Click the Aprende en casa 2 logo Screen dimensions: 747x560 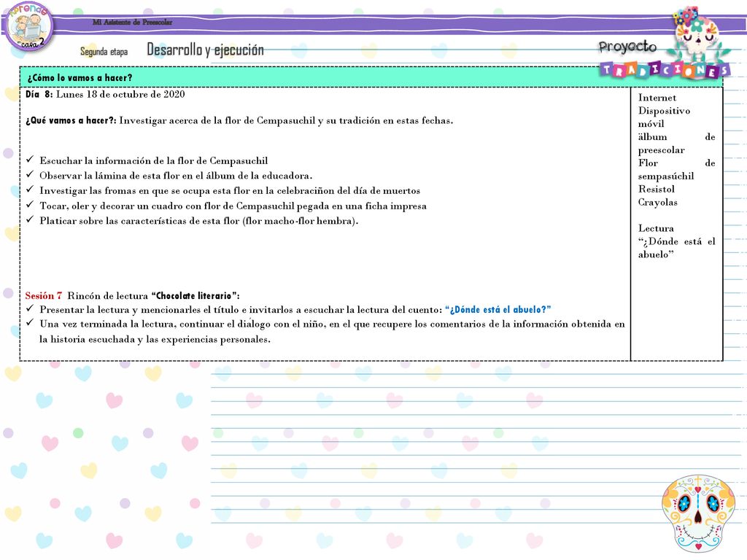pos(29,27)
